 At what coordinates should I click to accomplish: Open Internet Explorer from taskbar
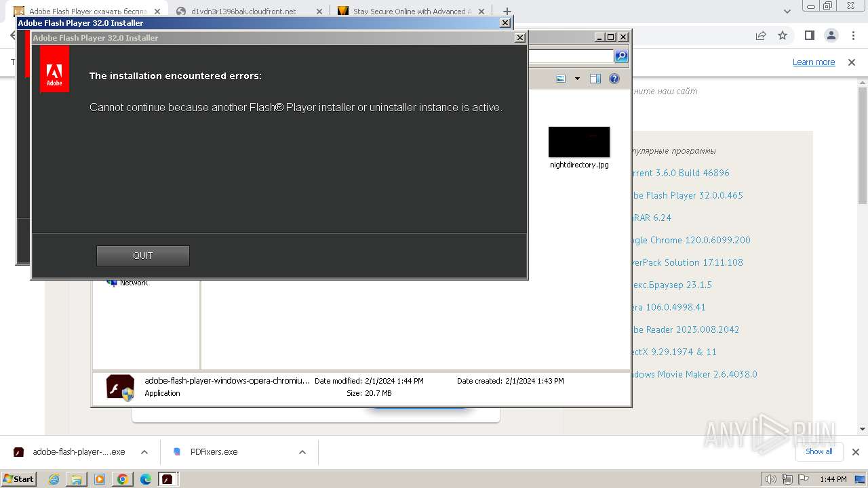[x=54, y=479]
